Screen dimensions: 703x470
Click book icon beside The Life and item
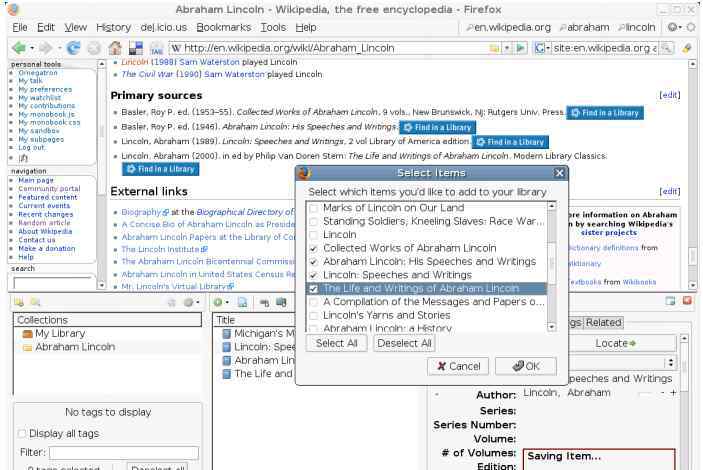click(227, 374)
